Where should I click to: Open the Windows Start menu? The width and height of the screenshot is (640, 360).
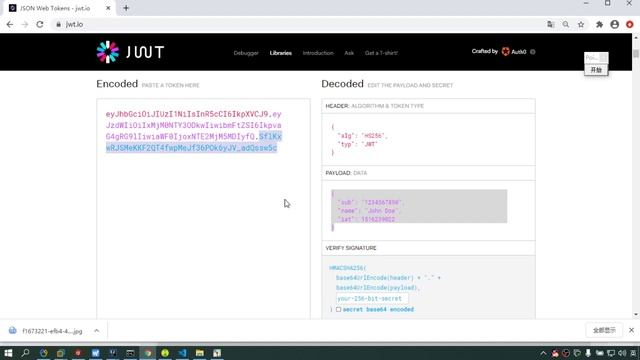point(8,353)
